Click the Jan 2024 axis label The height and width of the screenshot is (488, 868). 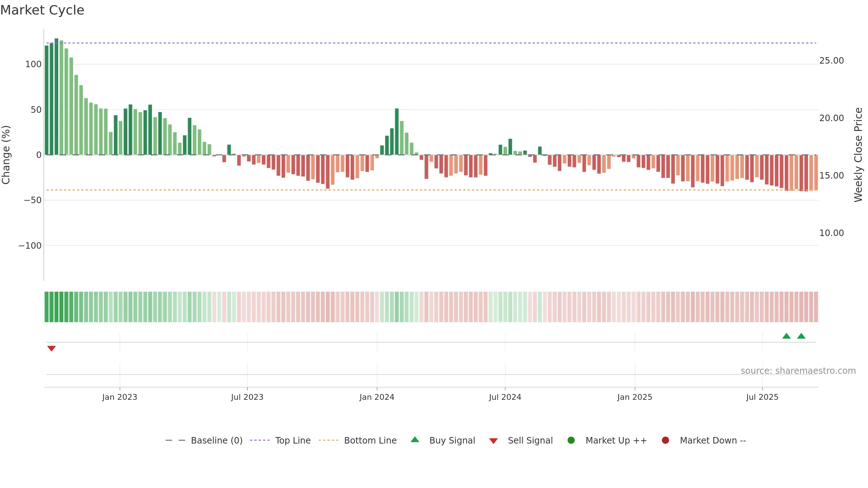click(377, 397)
